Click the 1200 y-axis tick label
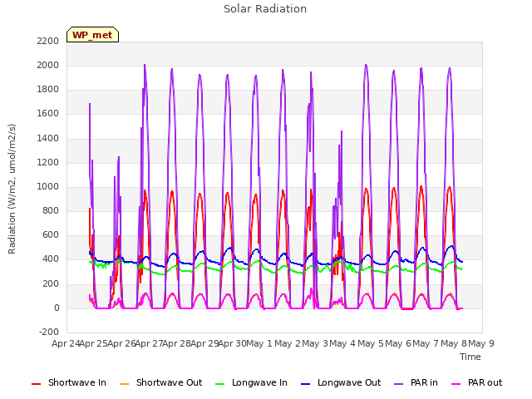This screenshot has width=532, height=399. point(48,163)
